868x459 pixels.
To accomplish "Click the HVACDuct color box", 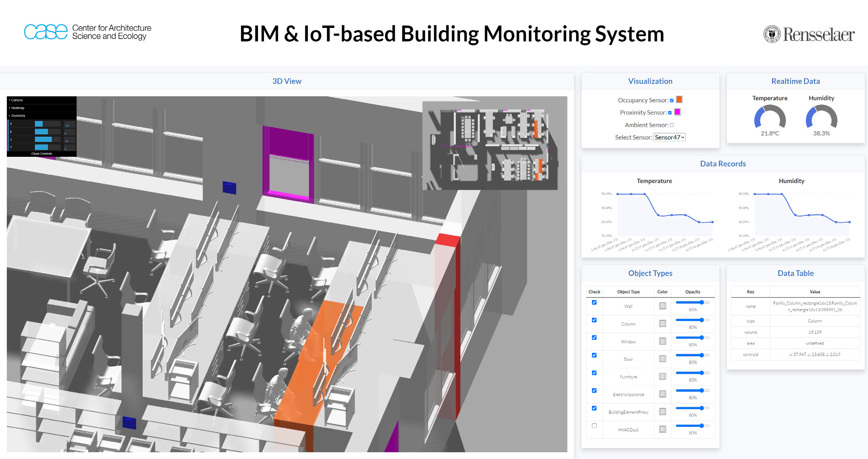I will tap(662, 429).
